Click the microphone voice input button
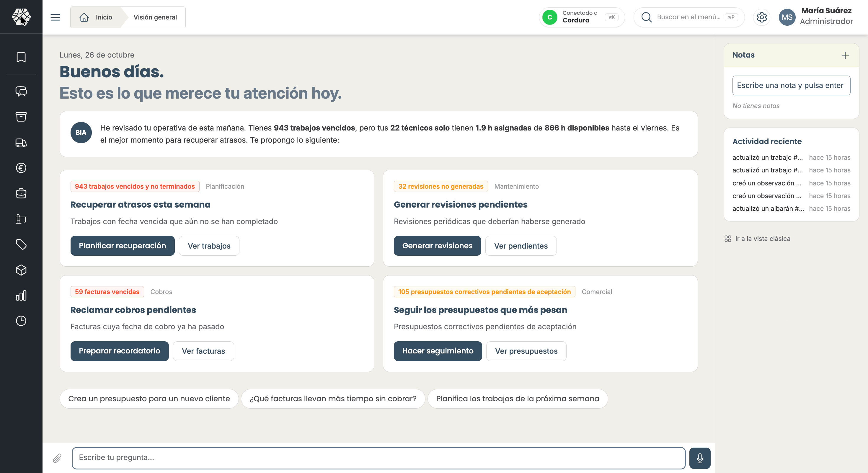Image resolution: width=868 pixels, height=473 pixels. tap(699, 458)
